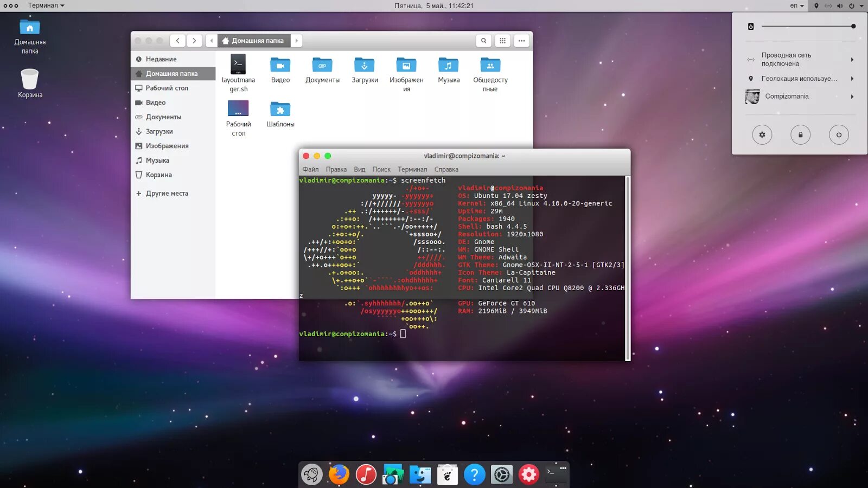This screenshot has width=868, height=488.
Task: Click the clock showing Пятница, 5 май
Action: (434, 5)
